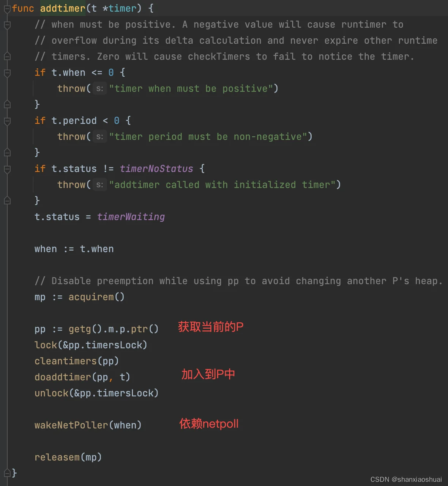The height and width of the screenshot is (486, 448).
Task: Click the acquirem function call
Action: click(91, 297)
